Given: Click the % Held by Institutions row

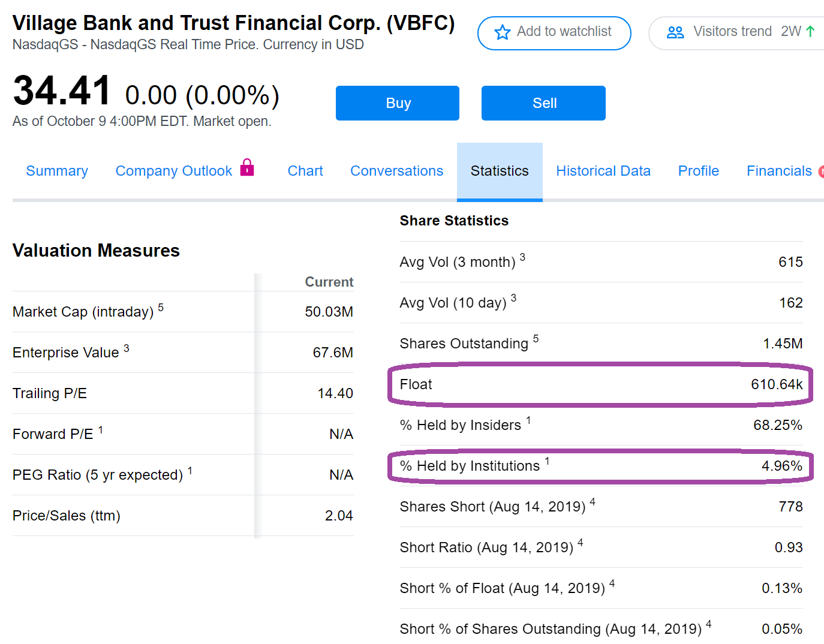Looking at the screenshot, I should click(601, 466).
